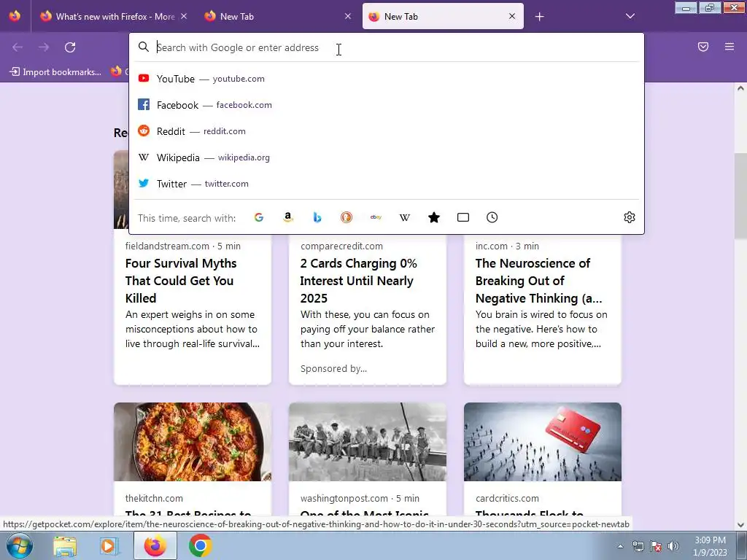
Task: Open the meatball skillet recipe thumbnail
Action: point(193,442)
